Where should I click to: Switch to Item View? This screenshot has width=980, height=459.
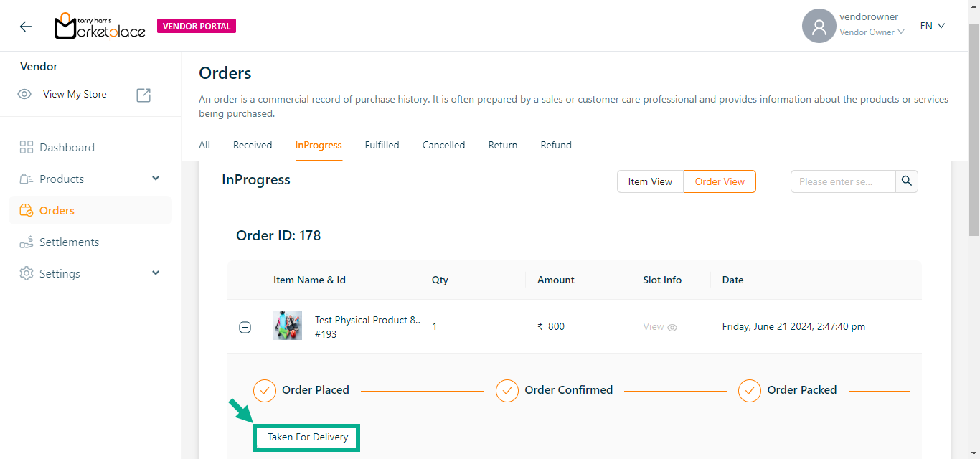pos(650,181)
